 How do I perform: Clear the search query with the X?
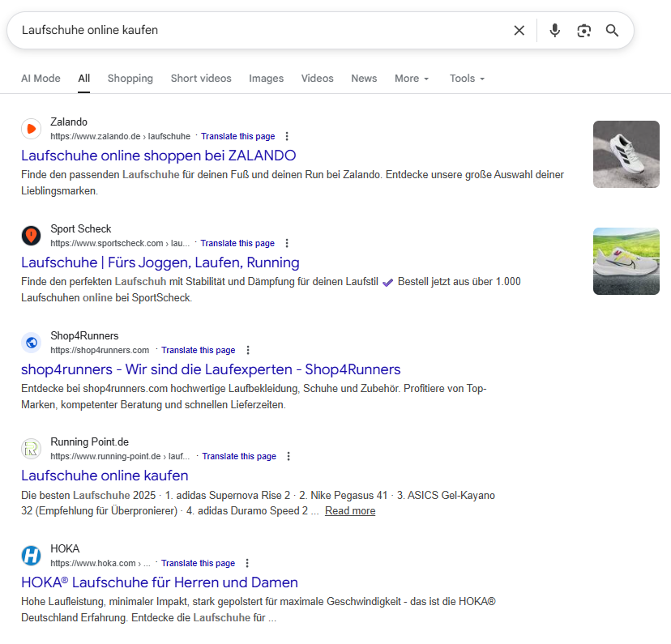click(x=519, y=30)
